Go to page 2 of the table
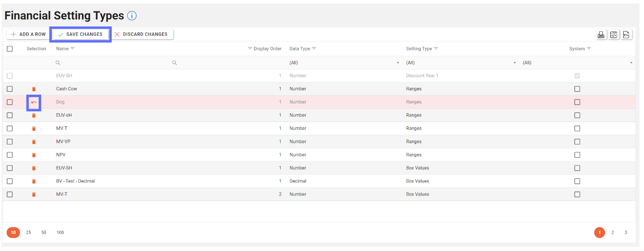 click(613, 233)
